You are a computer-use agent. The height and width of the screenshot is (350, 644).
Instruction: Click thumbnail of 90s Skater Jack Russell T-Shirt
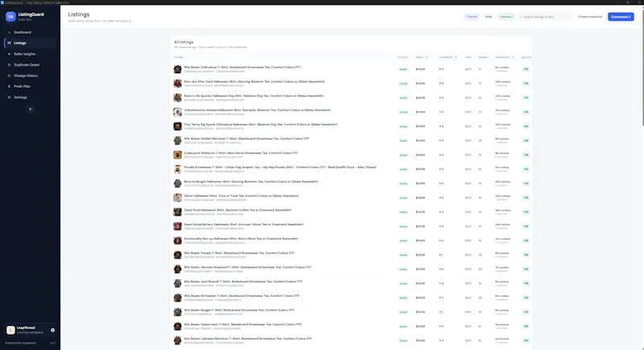[x=177, y=283]
